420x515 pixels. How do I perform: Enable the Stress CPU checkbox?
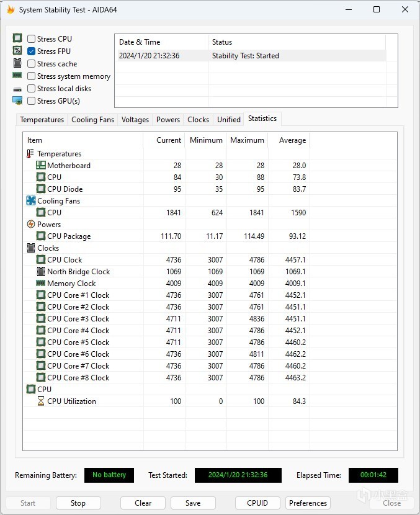31,38
